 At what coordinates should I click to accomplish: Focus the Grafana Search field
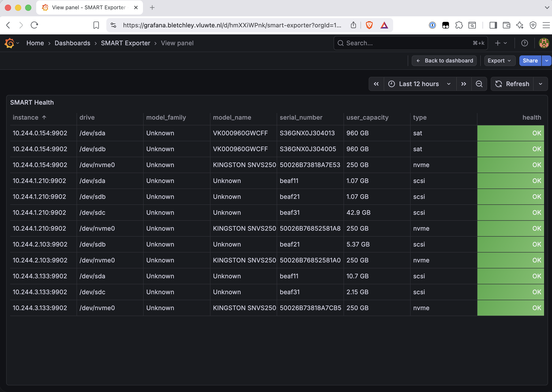(x=411, y=43)
